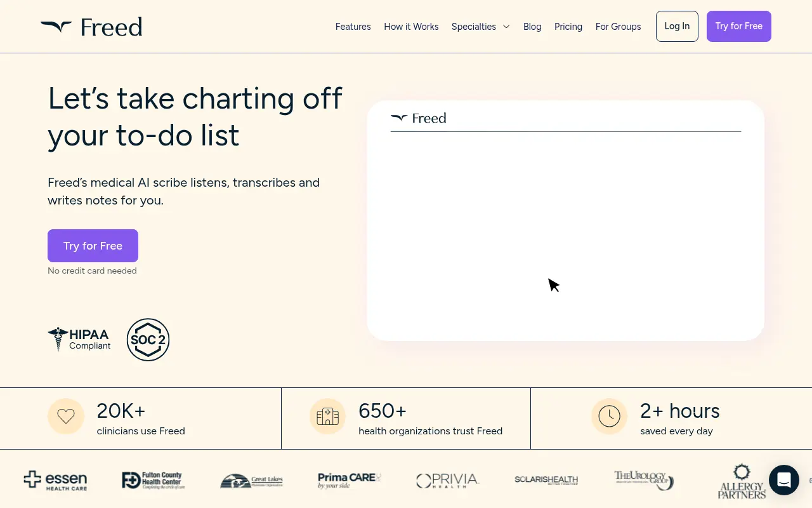Click the chevron next to Specialties
812x508 pixels.
tap(506, 27)
